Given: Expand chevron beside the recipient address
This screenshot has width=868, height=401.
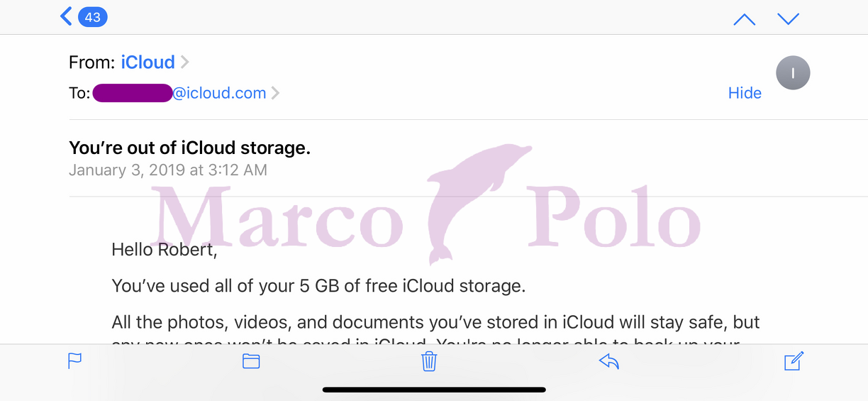Looking at the screenshot, I should 275,93.
